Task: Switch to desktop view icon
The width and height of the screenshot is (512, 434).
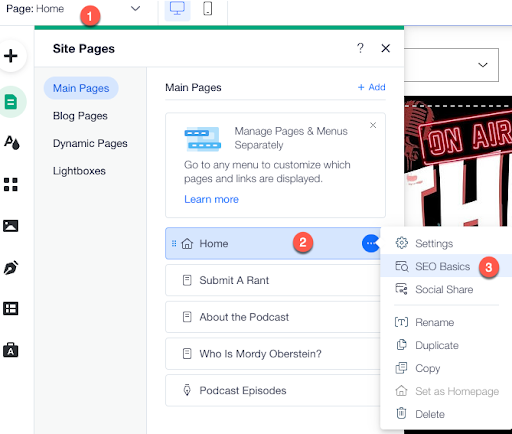Action: [x=177, y=9]
